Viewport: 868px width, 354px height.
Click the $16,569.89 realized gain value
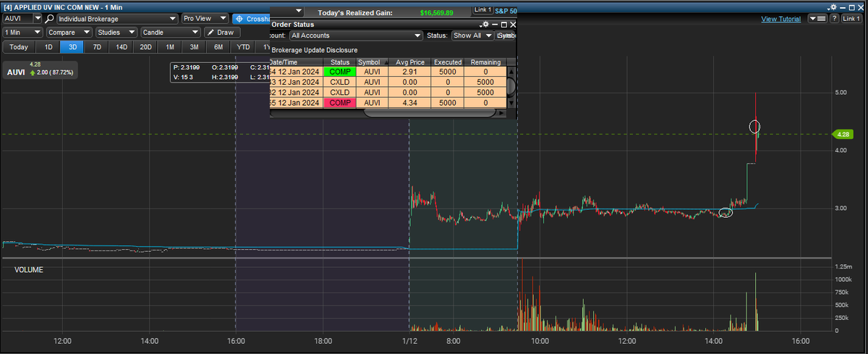click(x=436, y=12)
